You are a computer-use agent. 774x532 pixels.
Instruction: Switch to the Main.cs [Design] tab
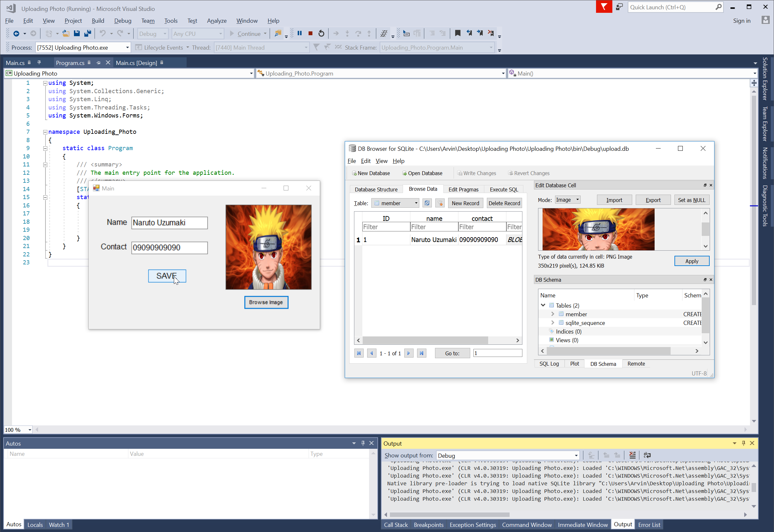136,63
